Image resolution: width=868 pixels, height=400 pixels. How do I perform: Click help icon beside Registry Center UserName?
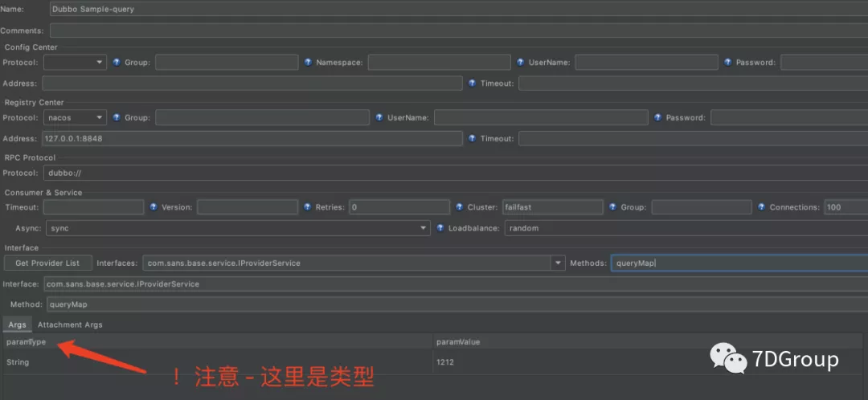pyautogui.click(x=379, y=117)
